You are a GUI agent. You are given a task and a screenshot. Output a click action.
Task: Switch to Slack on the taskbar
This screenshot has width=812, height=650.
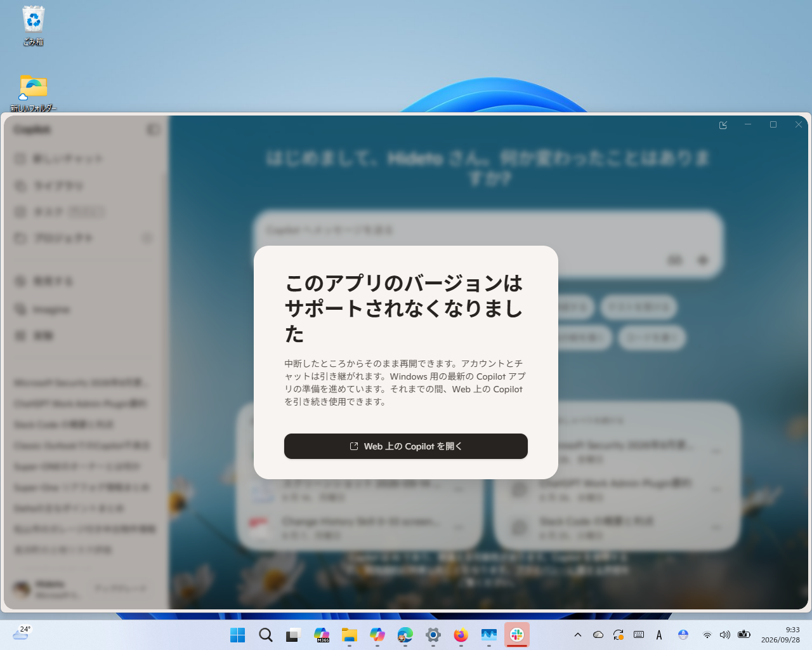click(517, 635)
